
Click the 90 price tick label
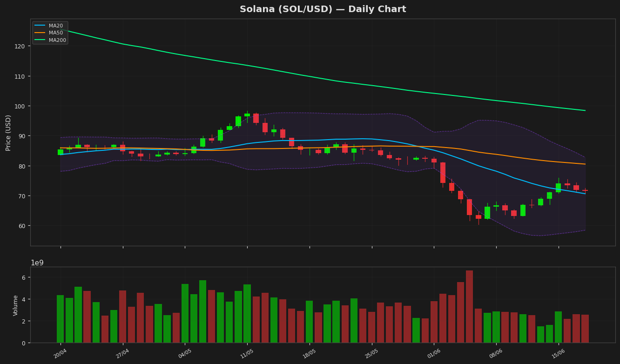pos(21,136)
